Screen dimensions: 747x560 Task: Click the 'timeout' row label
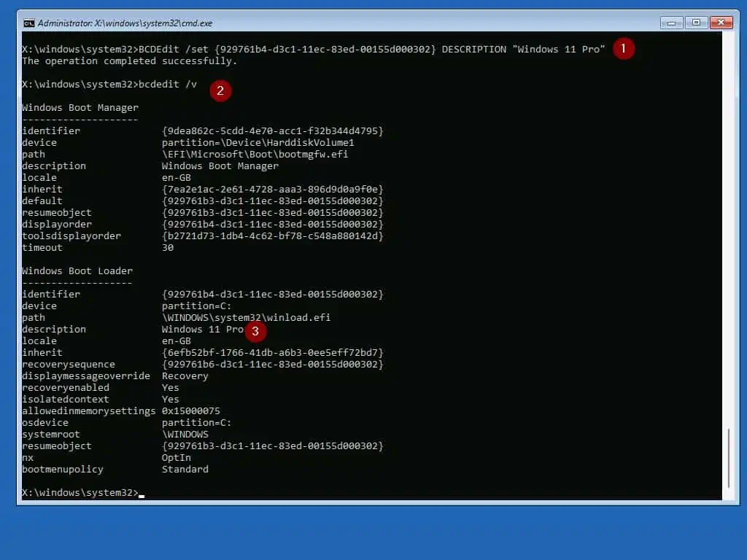coord(42,248)
